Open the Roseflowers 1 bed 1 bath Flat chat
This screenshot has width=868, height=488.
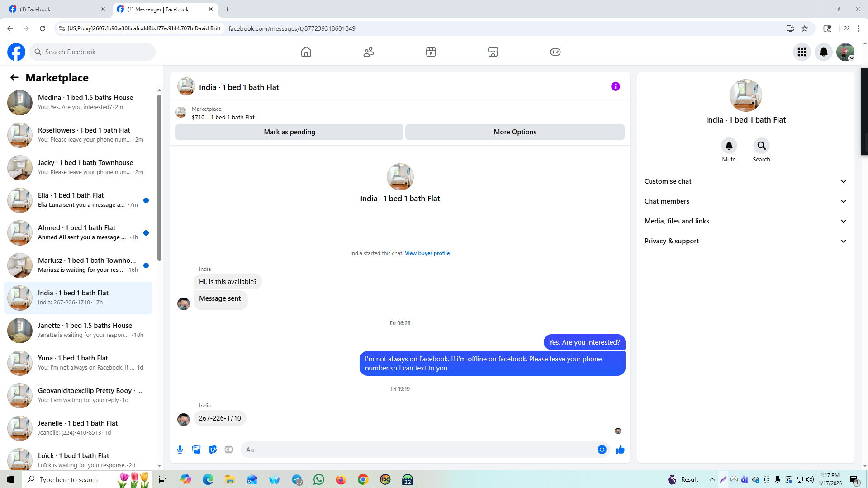78,135
